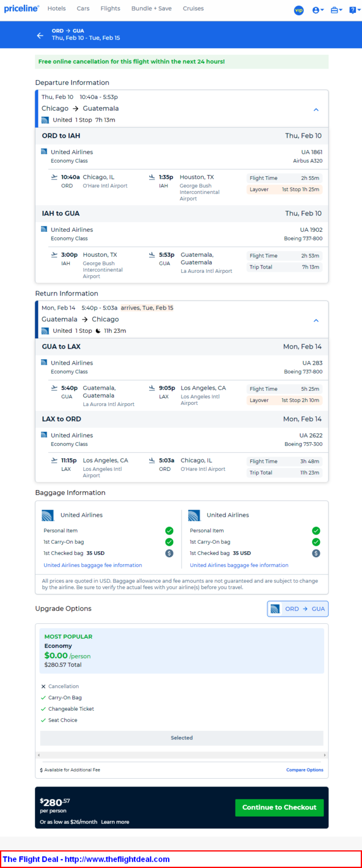The image size is (362, 868).
Task: Click right Personal Item green checkmark
Action: pyautogui.click(x=316, y=531)
